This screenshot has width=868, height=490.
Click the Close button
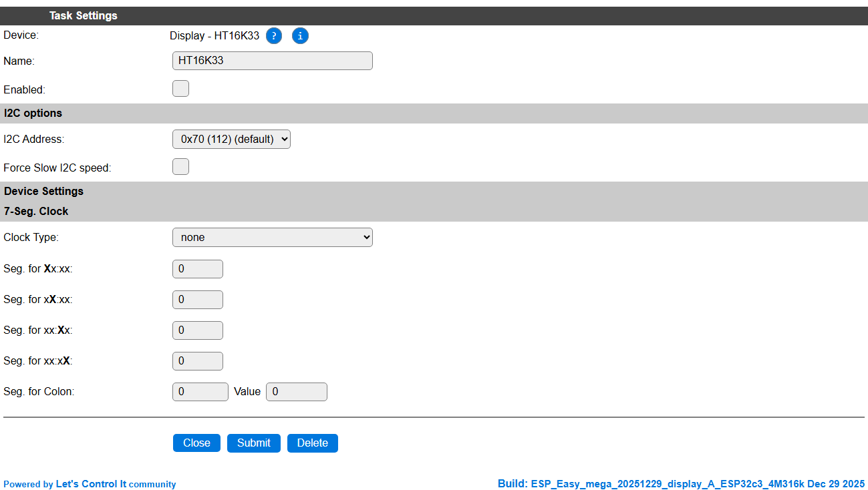(196, 443)
